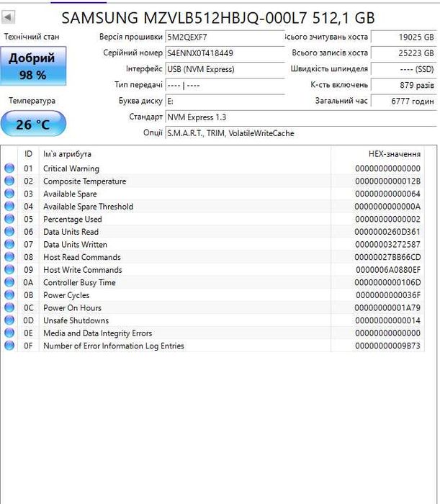Image resolution: width=440 pixels, height=504 pixels.
Task: Select the Critical Warning attribute name
Action: pos(71,168)
